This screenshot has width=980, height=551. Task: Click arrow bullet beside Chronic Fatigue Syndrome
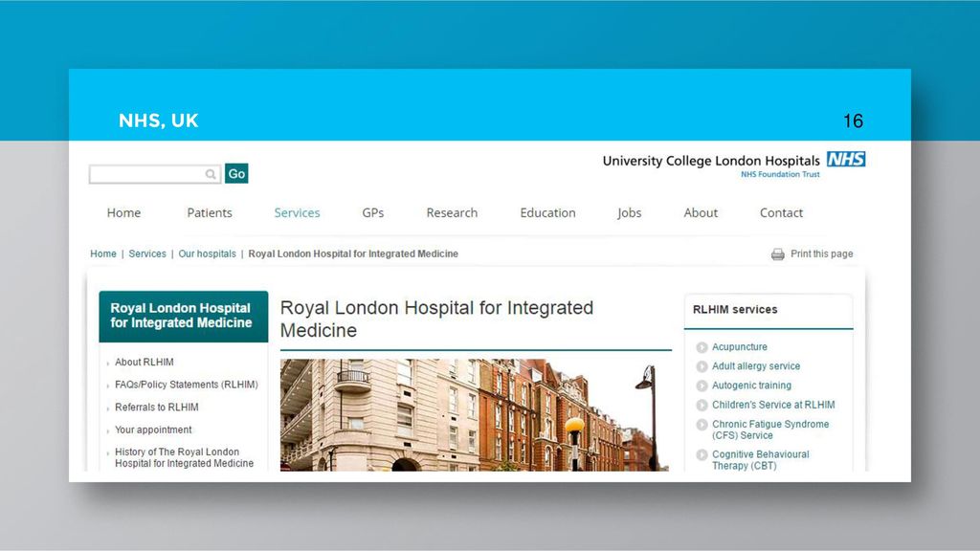702,425
